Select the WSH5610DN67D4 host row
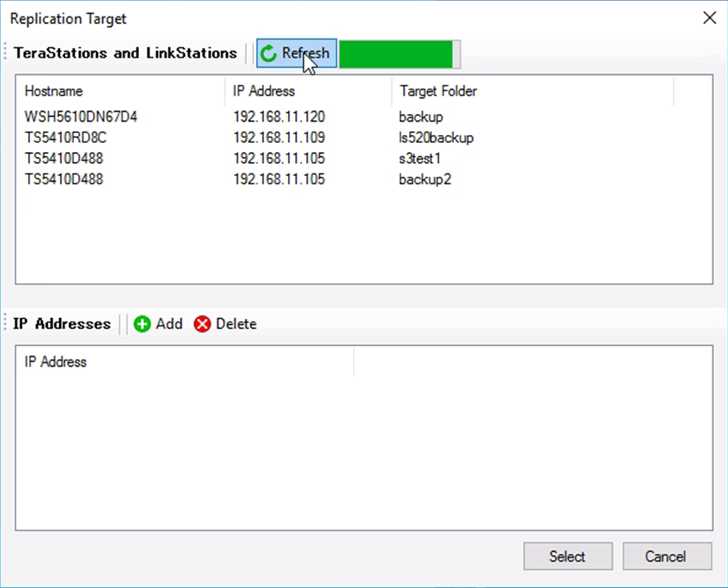Viewport: 728px width, 588px height. coord(81,117)
